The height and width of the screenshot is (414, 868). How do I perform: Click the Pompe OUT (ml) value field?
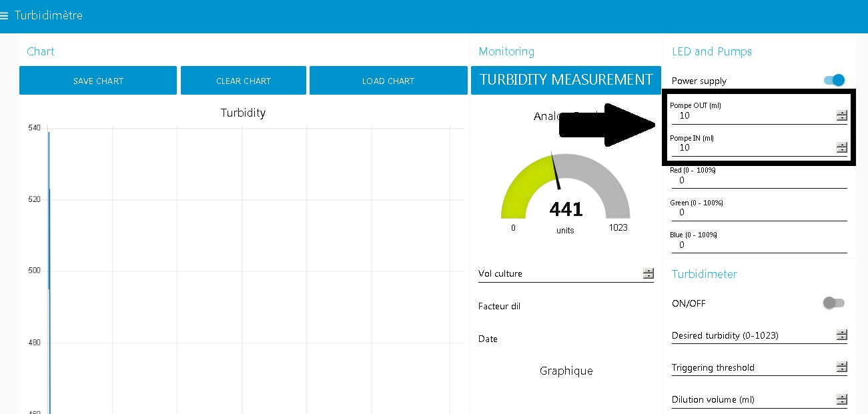pyautogui.click(x=751, y=115)
